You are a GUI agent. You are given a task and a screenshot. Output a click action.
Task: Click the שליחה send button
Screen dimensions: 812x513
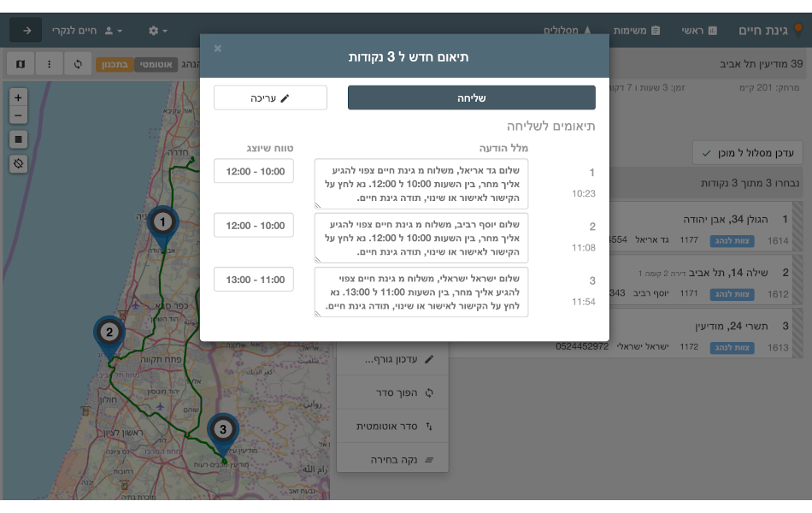[x=471, y=97]
